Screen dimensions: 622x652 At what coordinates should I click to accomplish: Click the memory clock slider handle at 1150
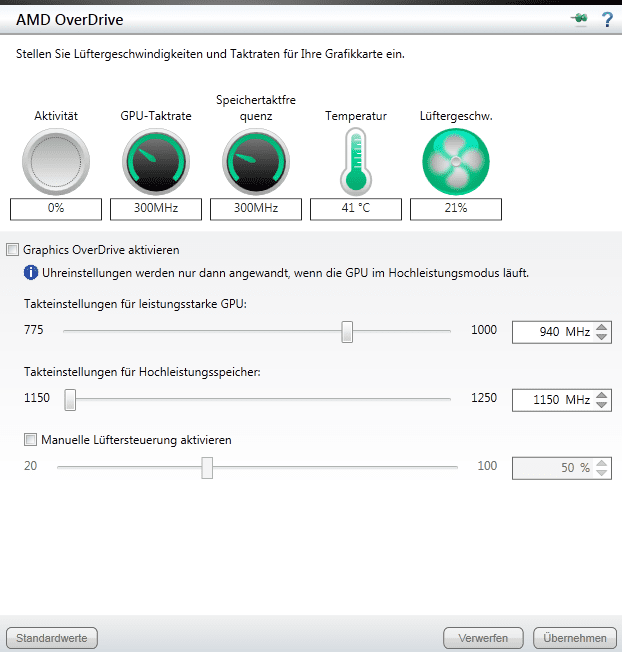(70, 400)
